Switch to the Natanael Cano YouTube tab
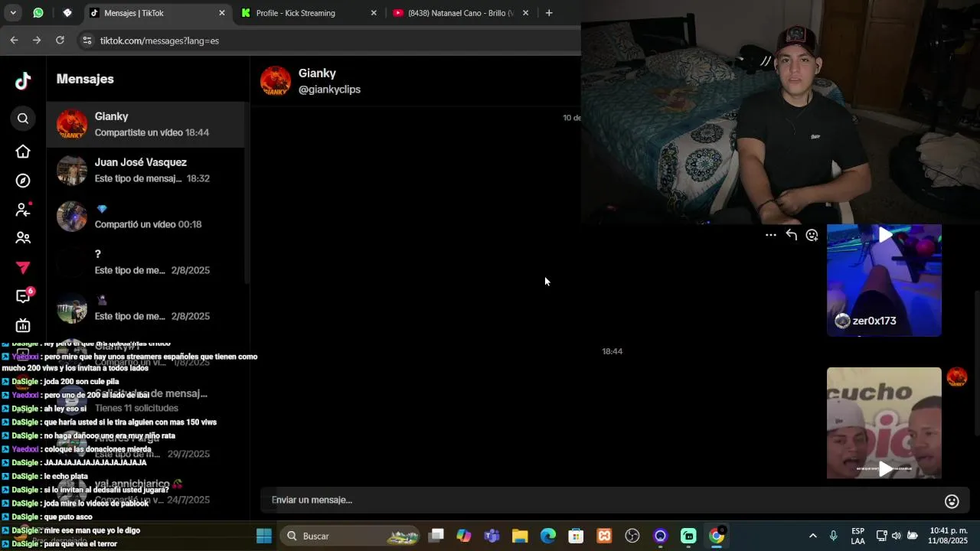Image resolution: width=980 pixels, height=551 pixels. [460, 13]
